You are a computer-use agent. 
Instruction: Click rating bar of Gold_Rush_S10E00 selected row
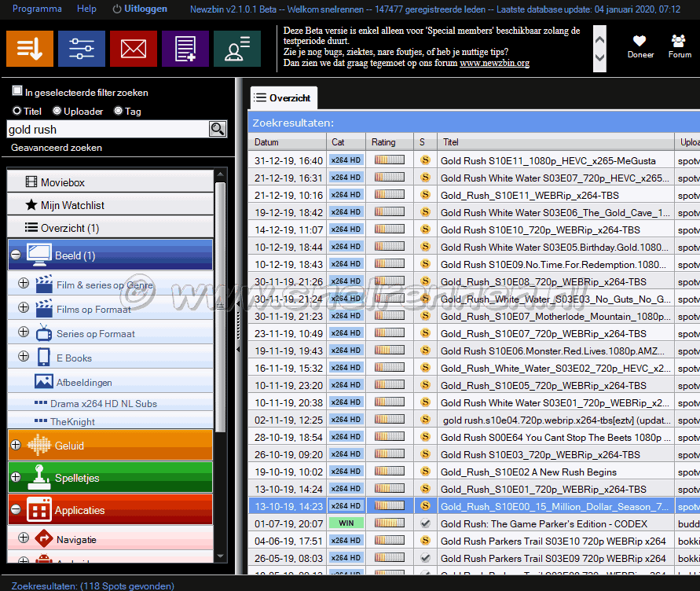[x=390, y=505]
